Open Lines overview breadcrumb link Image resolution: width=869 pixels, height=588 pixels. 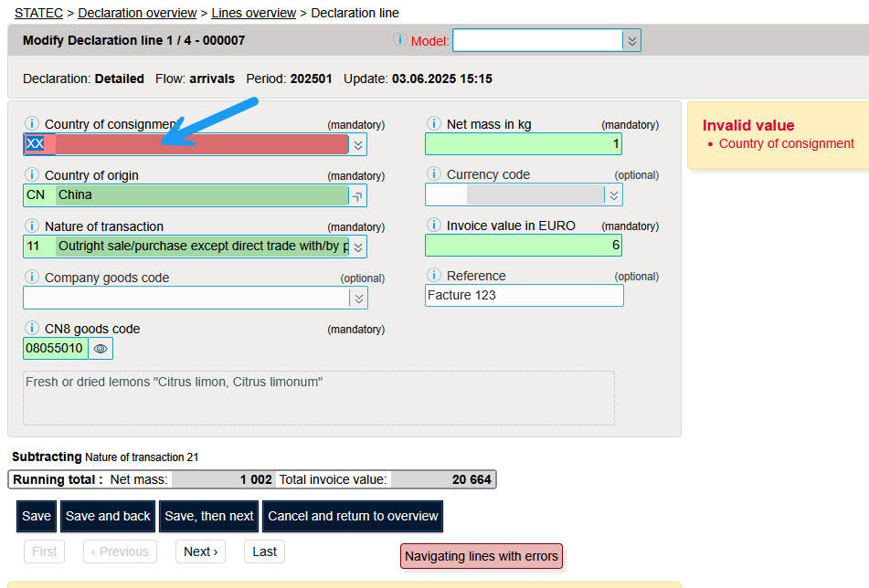(253, 13)
